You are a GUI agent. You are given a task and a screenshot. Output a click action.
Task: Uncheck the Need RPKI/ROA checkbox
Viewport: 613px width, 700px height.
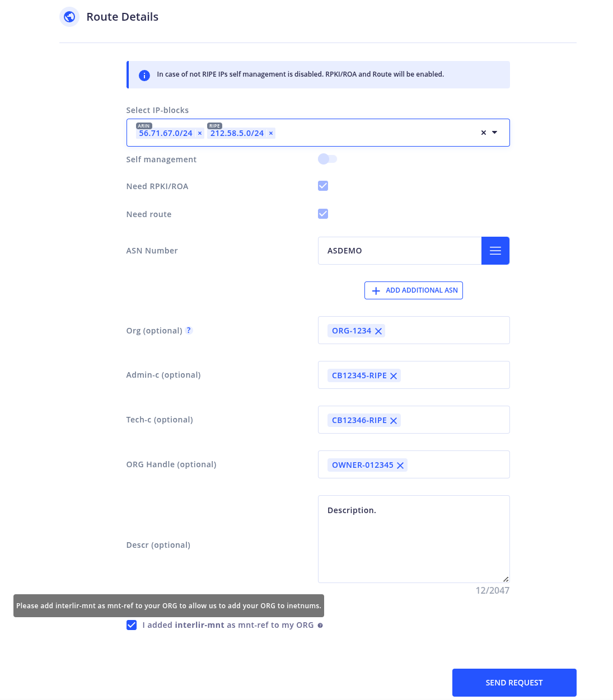323,186
